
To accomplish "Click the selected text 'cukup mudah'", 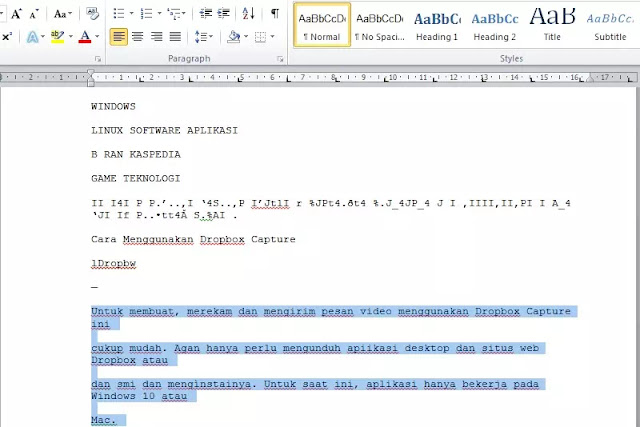I will [x=129, y=348].
